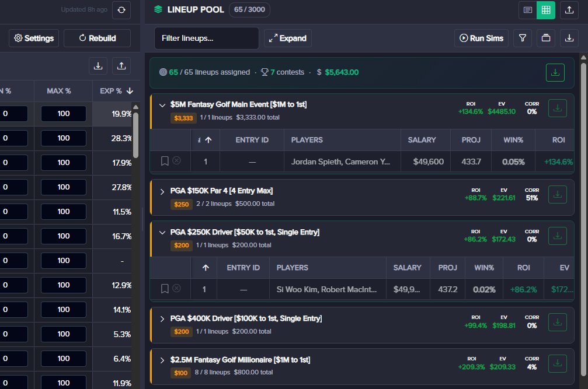
Task: Bookmark the Si Woo Kim lineup
Action: (165, 289)
